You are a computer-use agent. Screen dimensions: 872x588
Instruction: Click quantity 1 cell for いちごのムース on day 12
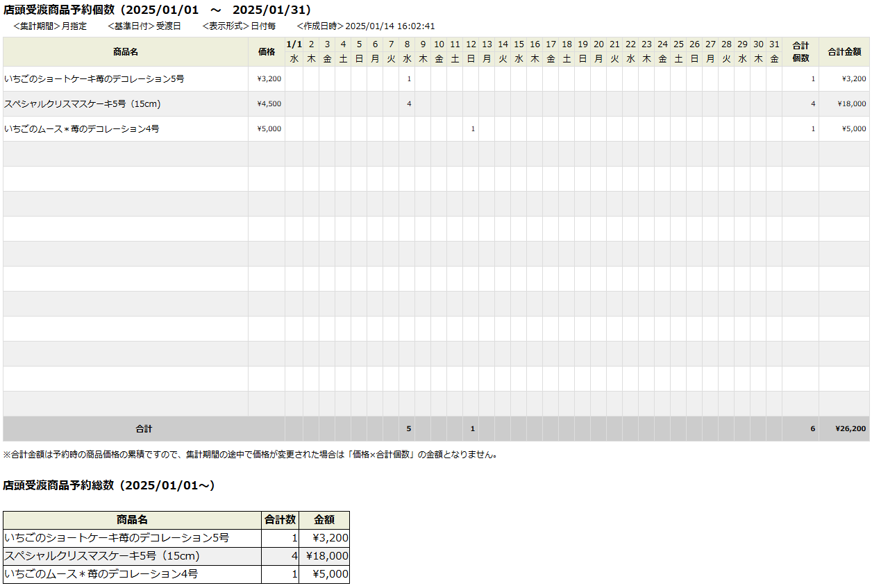pos(472,129)
